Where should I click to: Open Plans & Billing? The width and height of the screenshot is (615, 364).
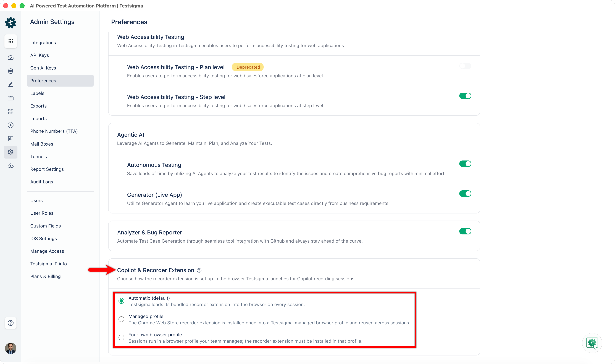click(x=45, y=276)
